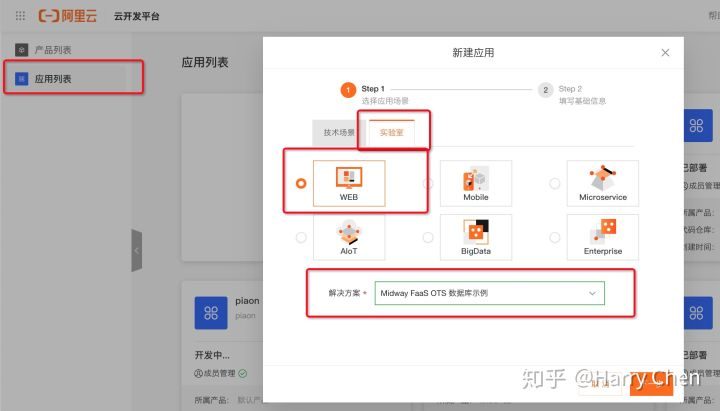Viewport: 720px width, 411px height.
Task: Click the 开发中 status text
Action: (212, 355)
